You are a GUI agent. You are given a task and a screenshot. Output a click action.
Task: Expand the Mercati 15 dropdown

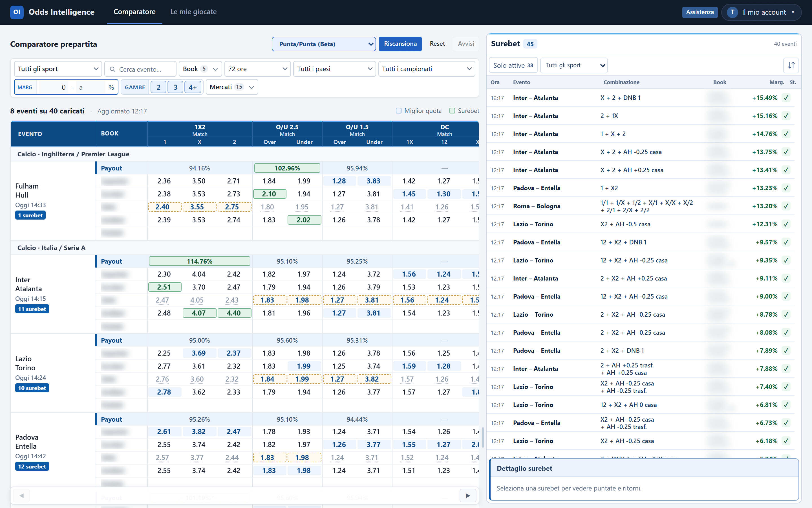[x=232, y=87]
